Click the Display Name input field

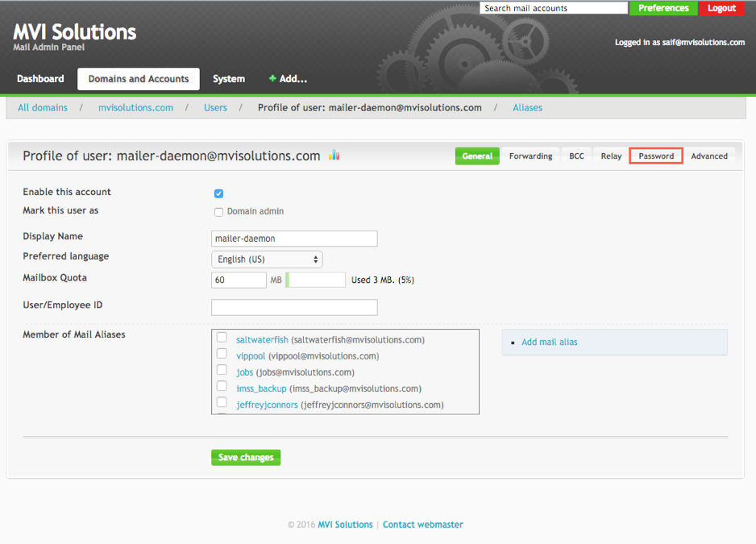[x=294, y=239]
